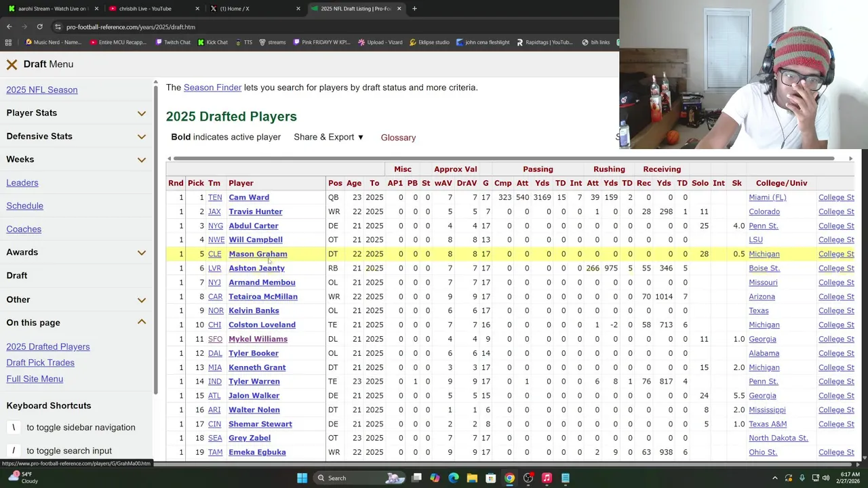Screen dimensions: 868x488
Task: Open the pink music app in taskbar
Action: (547, 478)
